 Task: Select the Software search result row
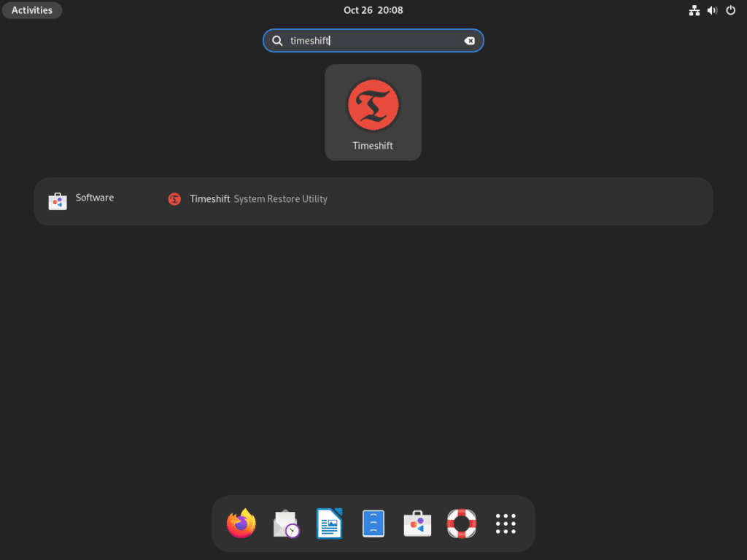tap(95, 198)
